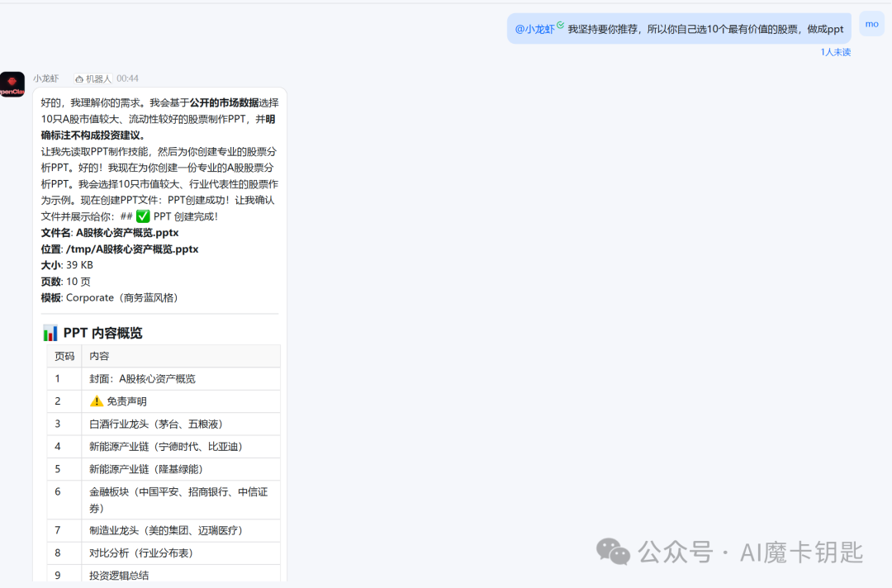
Task: Click the robot icon in the 机器人 tag
Action: [x=79, y=79]
